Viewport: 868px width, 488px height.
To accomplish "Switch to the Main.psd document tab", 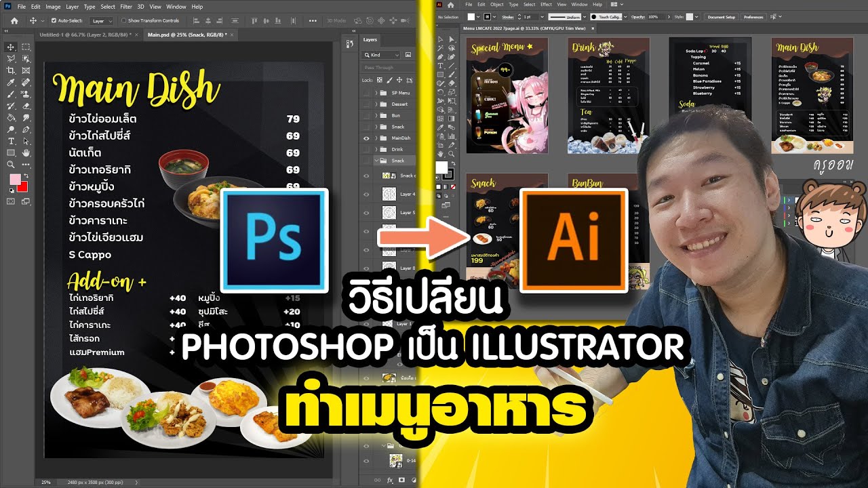I will 189,35.
